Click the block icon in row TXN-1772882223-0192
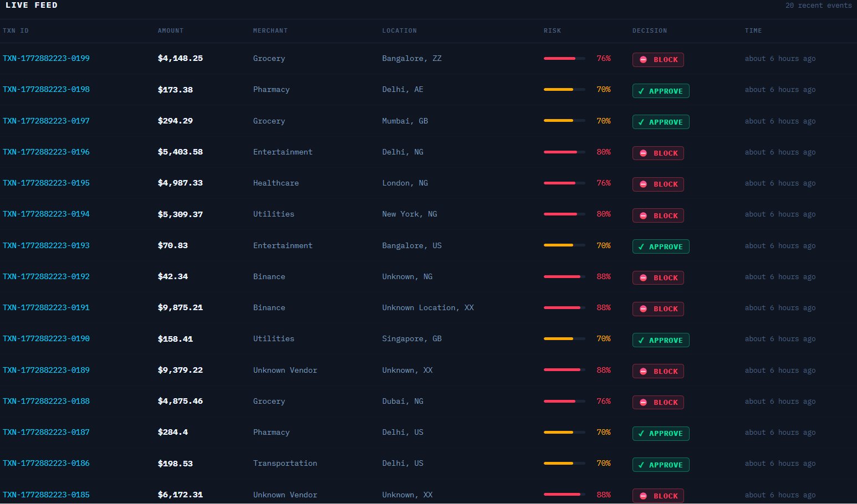The width and height of the screenshot is (857, 504). point(643,278)
